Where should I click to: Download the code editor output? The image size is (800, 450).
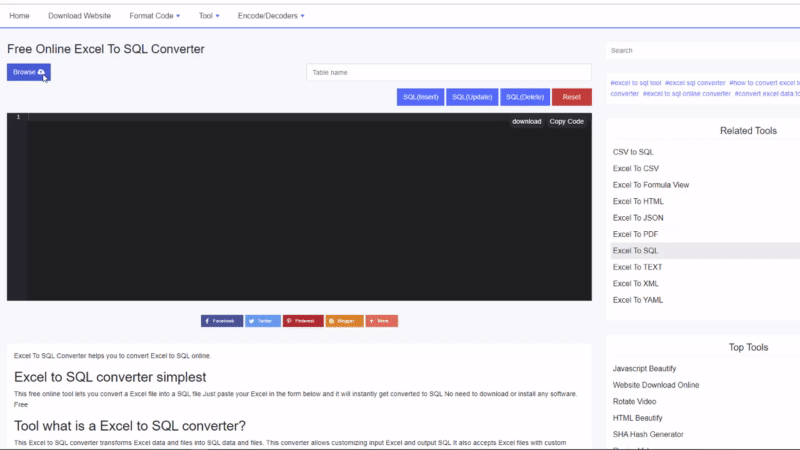pos(527,121)
